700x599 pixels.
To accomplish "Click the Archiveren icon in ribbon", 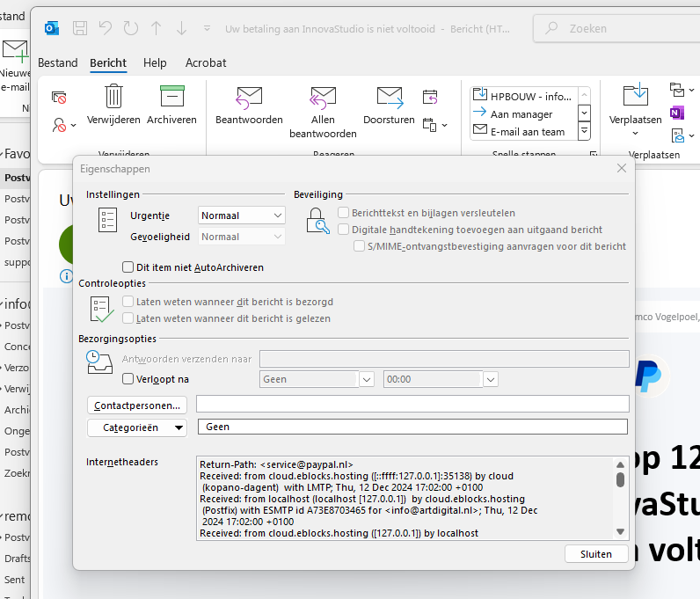I will (171, 97).
